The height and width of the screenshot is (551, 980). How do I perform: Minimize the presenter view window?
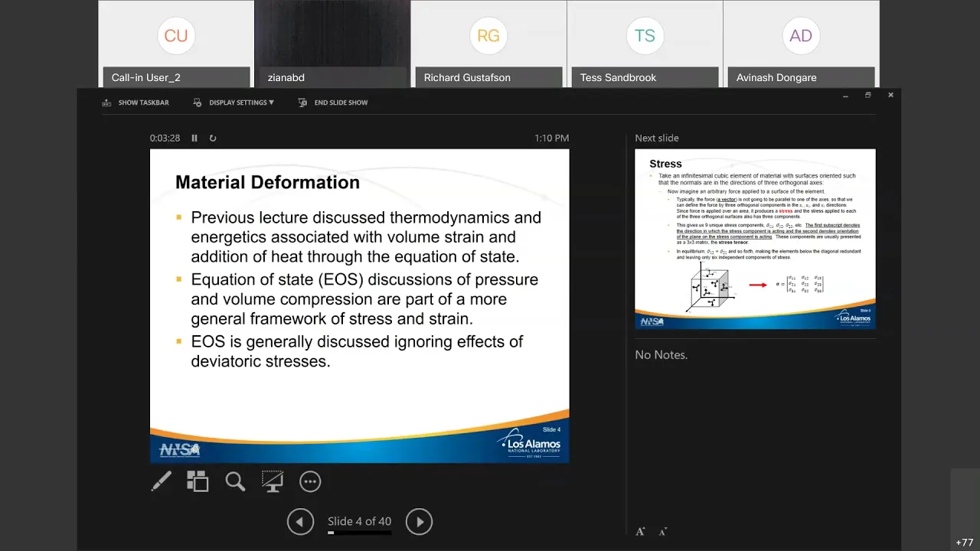coord(845,96)
